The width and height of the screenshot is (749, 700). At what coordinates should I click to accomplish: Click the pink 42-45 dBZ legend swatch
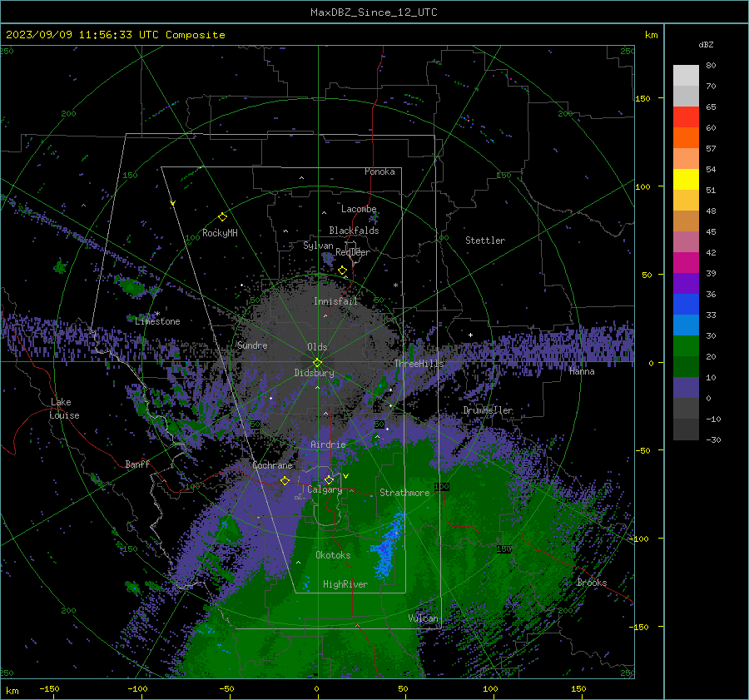pos(686,242)
